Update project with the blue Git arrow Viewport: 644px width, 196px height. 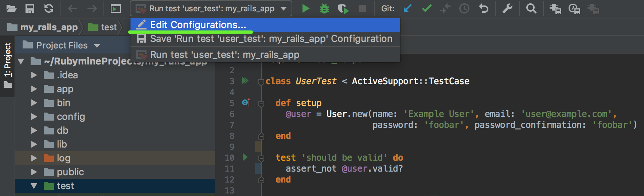pyautogui.click(x=407, y=8)
